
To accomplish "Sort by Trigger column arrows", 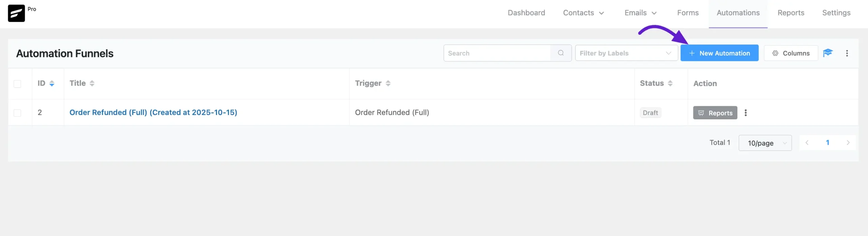I will [x=388, y=83].
